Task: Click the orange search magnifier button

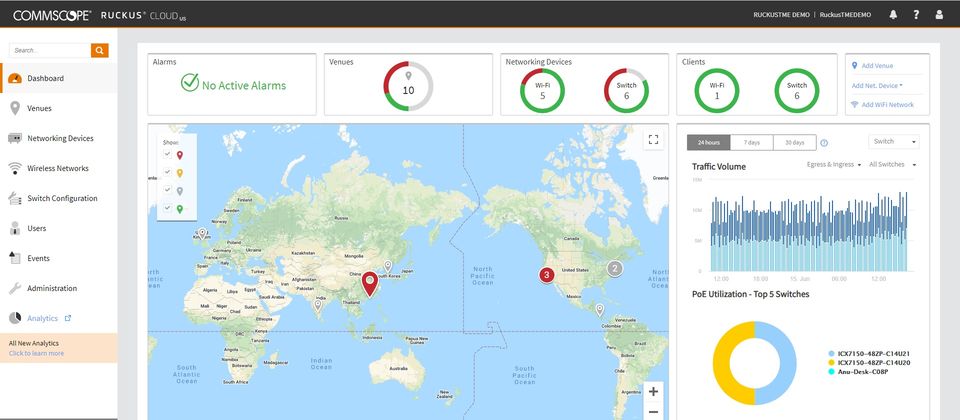Action: pyautogui.click(x=100, y=50)
